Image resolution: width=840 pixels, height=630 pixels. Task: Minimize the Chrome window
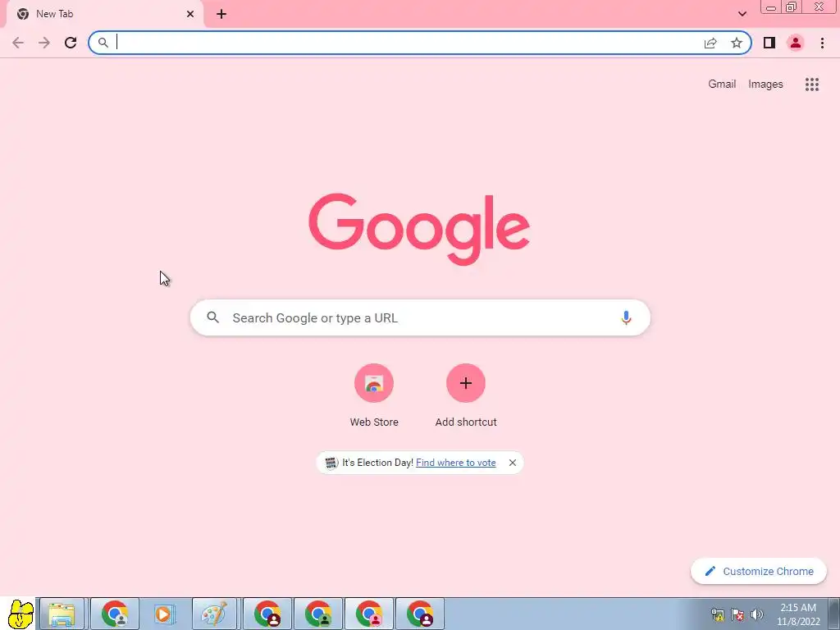pos(771,7)
